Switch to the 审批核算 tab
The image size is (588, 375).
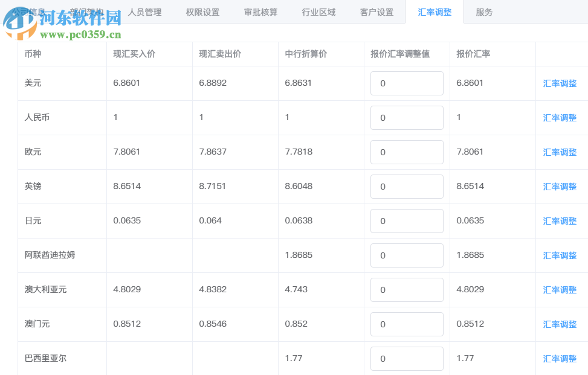262,11
